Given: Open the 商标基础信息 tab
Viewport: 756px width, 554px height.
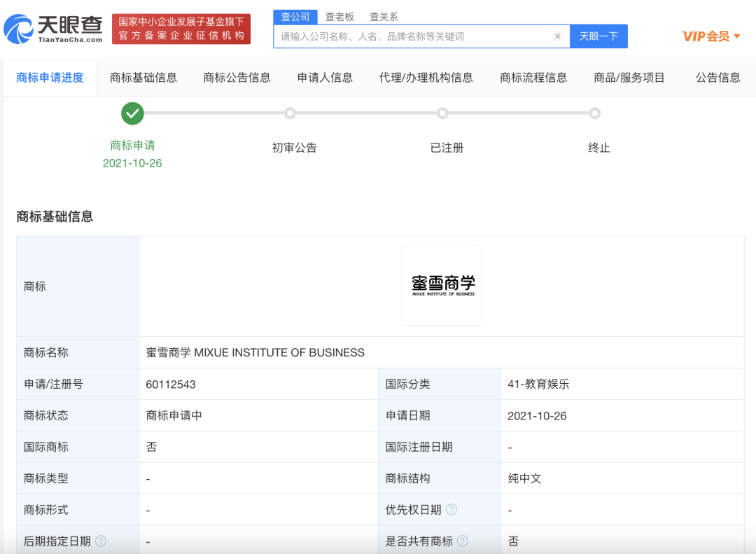Looking at the screenshot, I should (x=143, y=78).
